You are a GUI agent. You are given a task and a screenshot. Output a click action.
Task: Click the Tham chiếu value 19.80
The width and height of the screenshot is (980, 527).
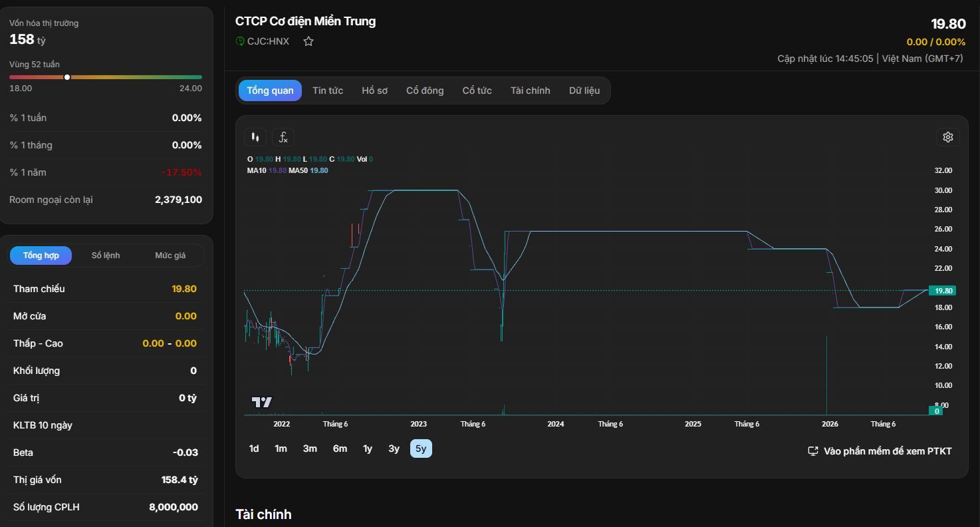(x=184, y=289)
